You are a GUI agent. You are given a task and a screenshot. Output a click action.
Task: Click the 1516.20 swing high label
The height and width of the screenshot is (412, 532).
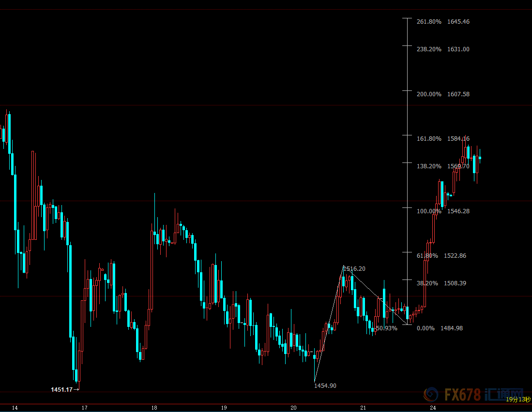coord(354,269)
